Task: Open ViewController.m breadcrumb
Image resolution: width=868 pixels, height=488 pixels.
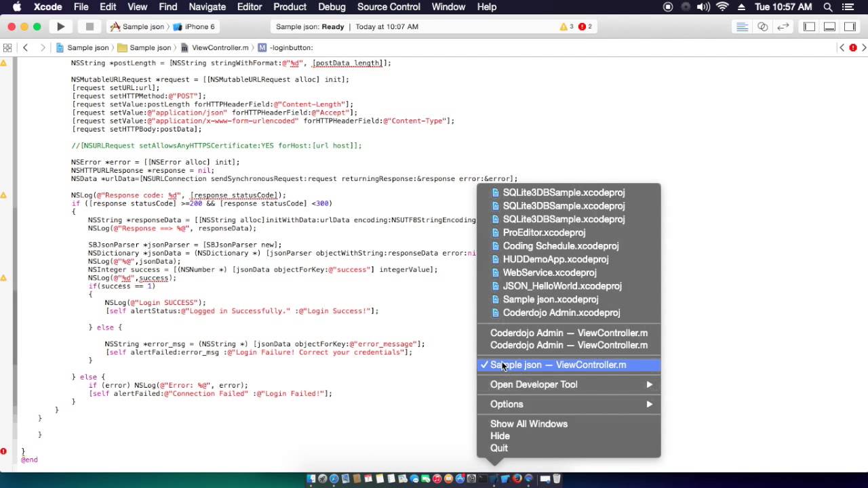Action: [x=214, y=47]
